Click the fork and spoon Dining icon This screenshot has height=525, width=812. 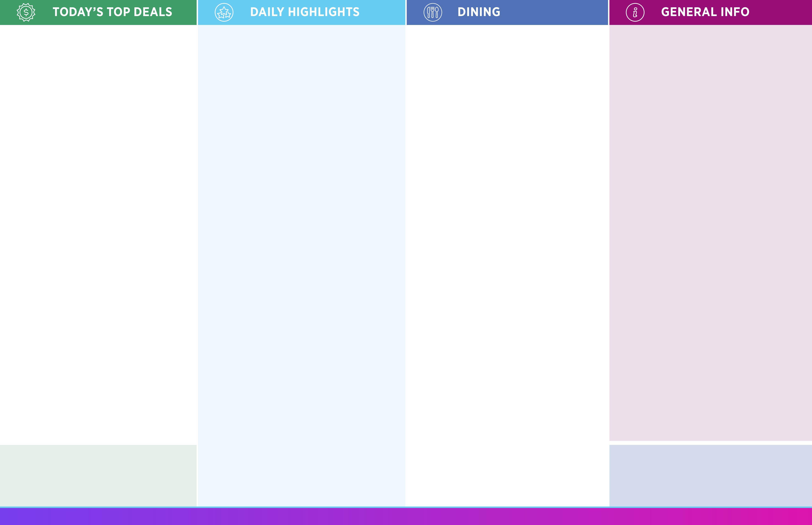433,13
